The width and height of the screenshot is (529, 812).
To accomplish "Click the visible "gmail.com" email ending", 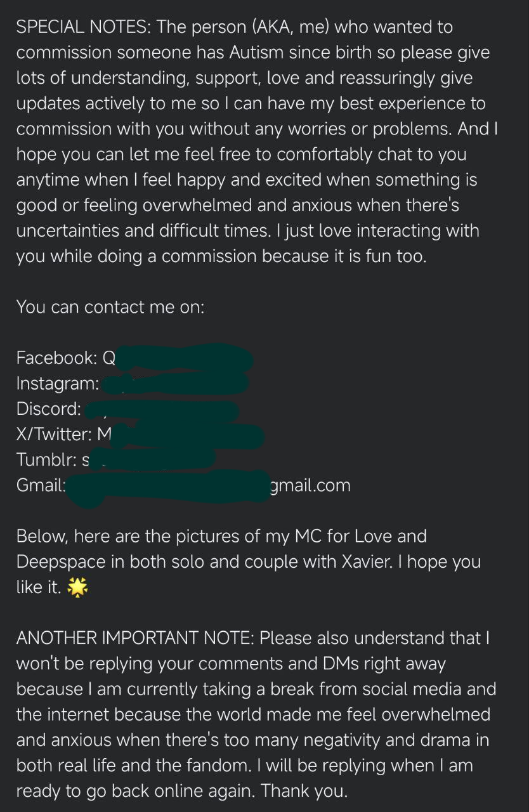I will pyautogui.click(x=310, y=486).
